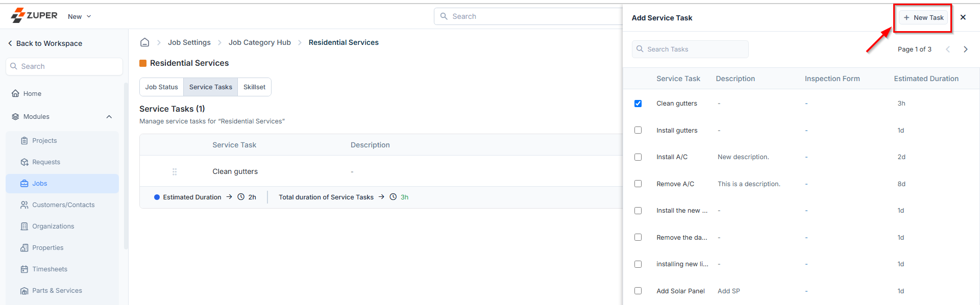
Task: Check the Remove A/C checkbox
Action: (x=638, y=184)
